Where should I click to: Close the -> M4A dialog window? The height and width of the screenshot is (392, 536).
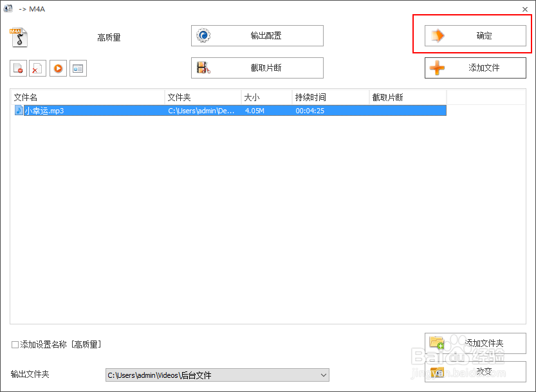(x=525, y=9)
